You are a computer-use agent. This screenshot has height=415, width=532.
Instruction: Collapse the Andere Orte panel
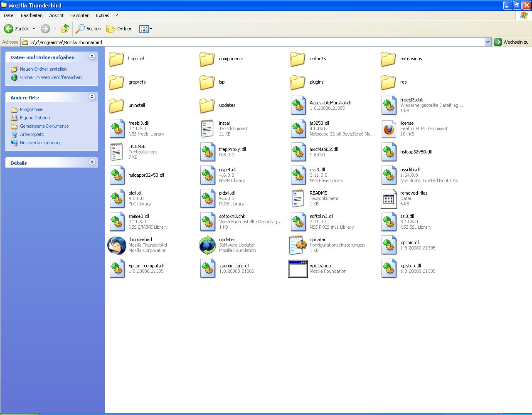tap(92, 97)
